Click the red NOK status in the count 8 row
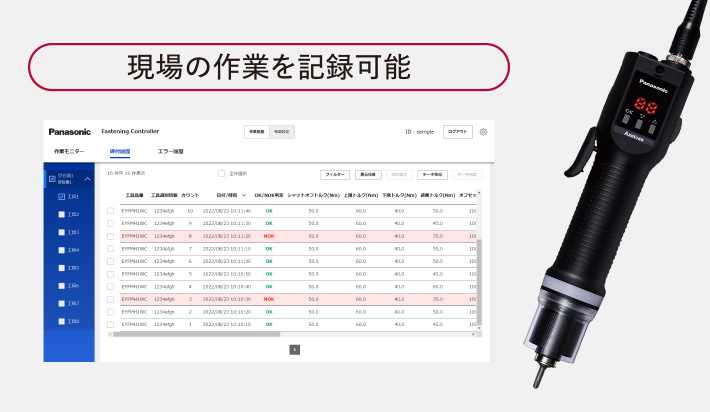This screenshot has height=412, width=710. (268, 236)
